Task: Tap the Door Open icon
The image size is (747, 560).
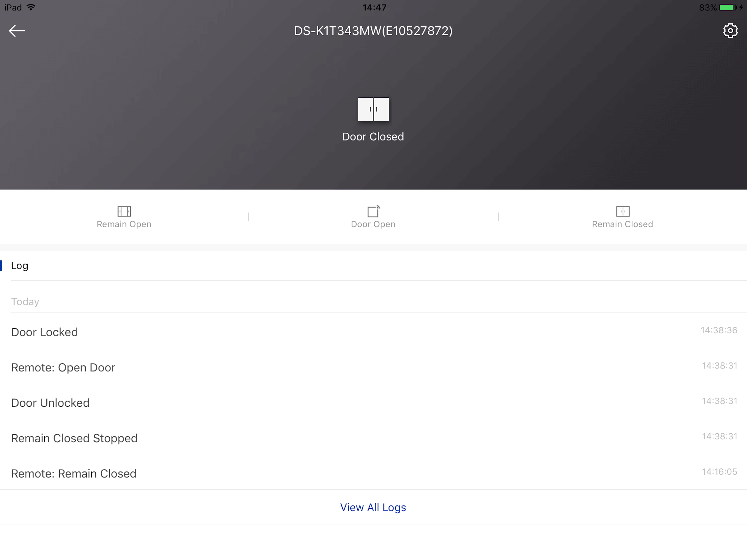Action: pos(373,211)
